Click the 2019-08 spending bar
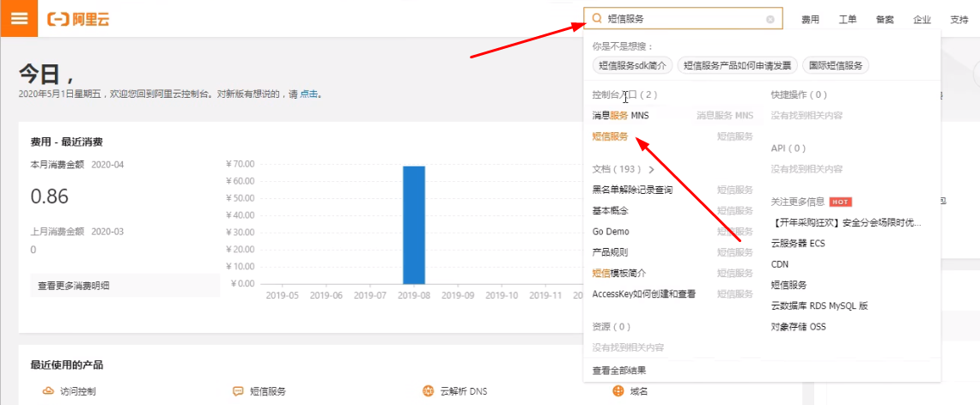The image size is (980, 405). coord(414,225)
